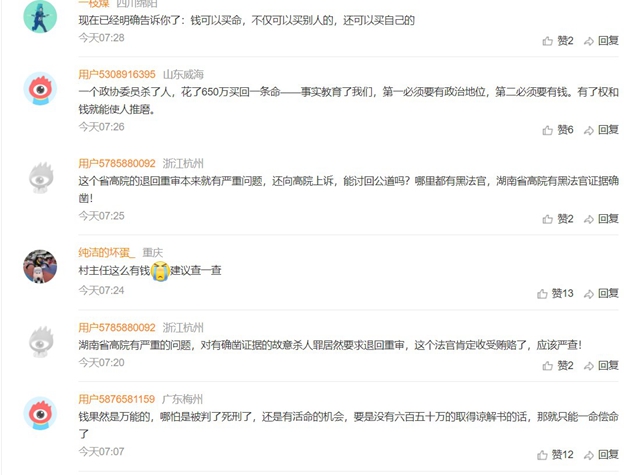Click the thumbs-up on the 650万 comment
The image size is (640, 475).
(x=558, y=130)
